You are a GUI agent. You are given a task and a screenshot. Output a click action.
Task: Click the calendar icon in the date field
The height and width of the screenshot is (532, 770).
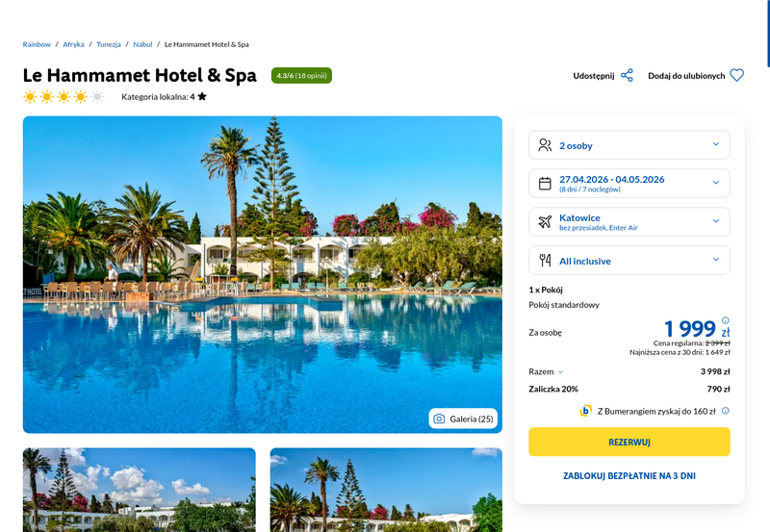coord(545,184)
